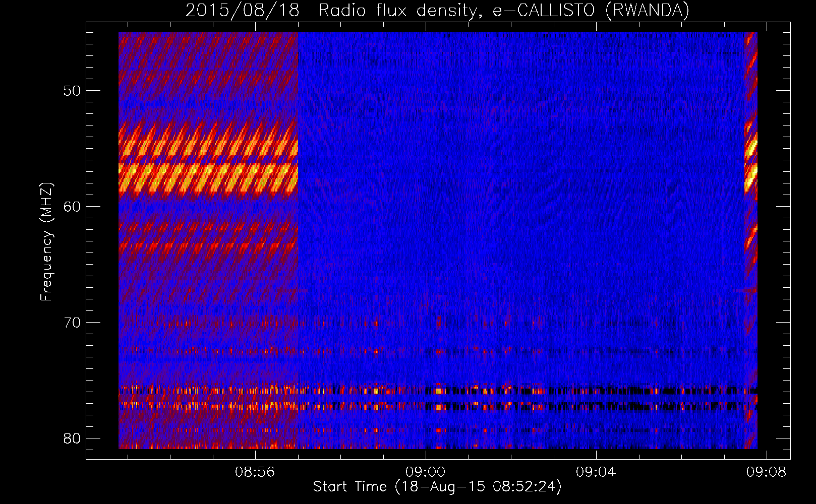Viewport: 816px width, 504px height.
Task: Click the 60 frequency tick label
Action: (72, 207)
